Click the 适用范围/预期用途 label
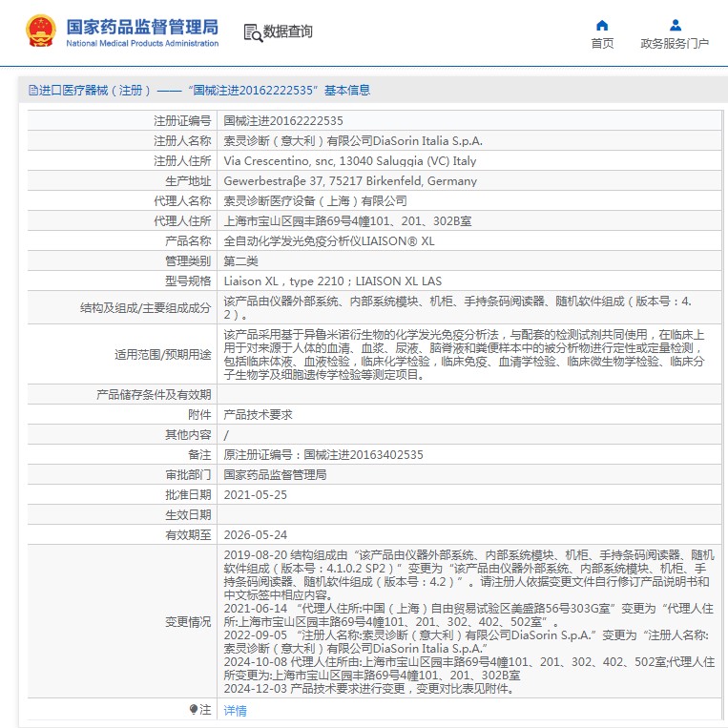 click(162, 355)
